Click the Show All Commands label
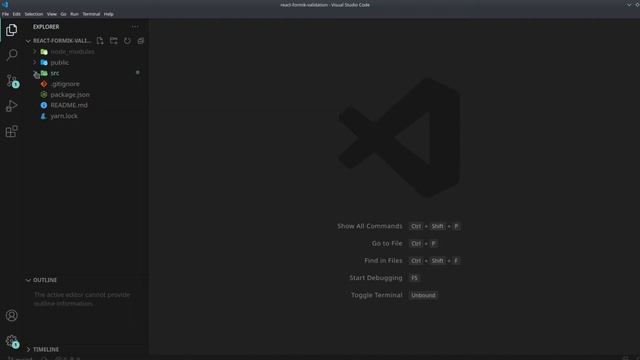This screenshot has width=640, height=360. coord(369,226)
